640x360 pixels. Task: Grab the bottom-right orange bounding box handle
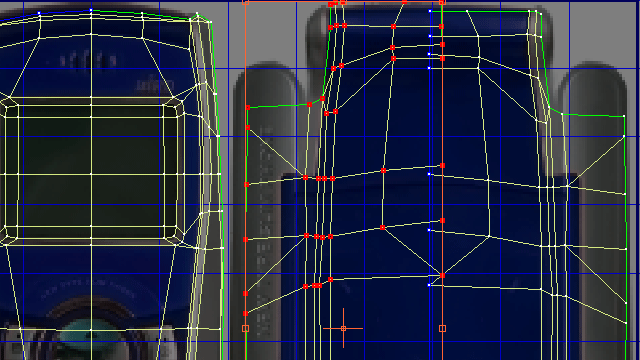coord(442,328)
